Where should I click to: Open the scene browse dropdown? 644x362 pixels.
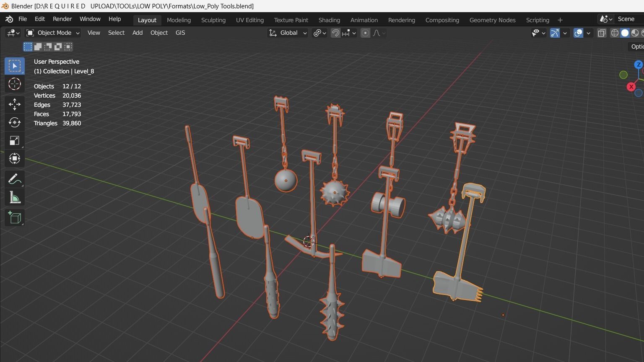(x=606, y=19)
